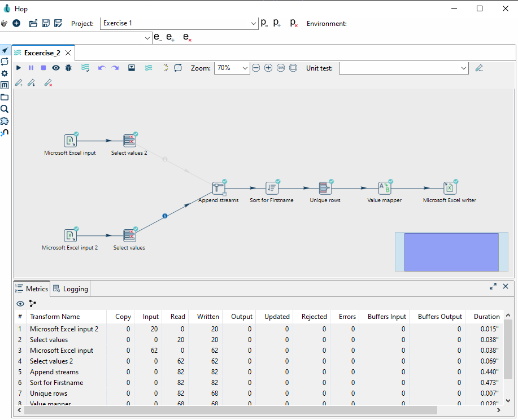Click the debug bug icon in toolbar
This screenshot has height=420, width=518.
point(68,68)
